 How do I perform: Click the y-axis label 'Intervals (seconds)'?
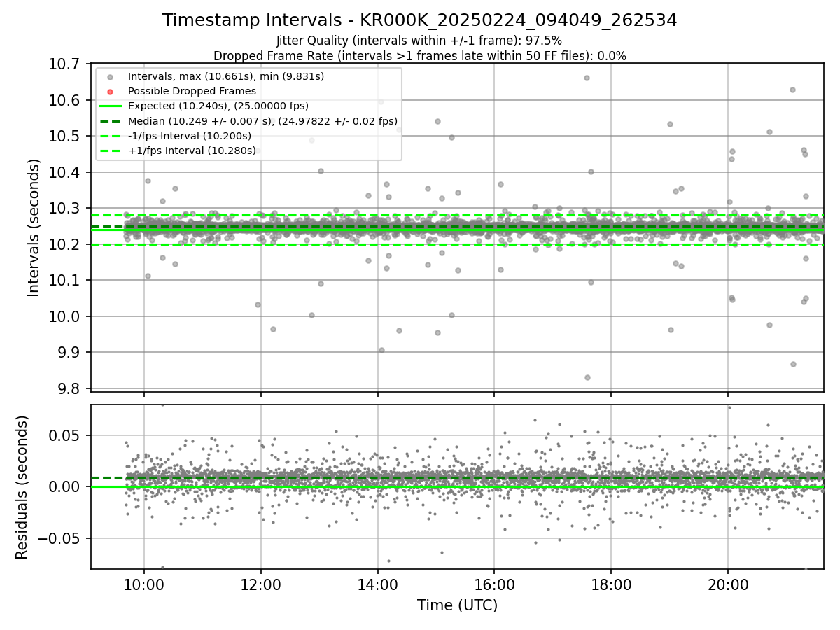pos(34,227)
